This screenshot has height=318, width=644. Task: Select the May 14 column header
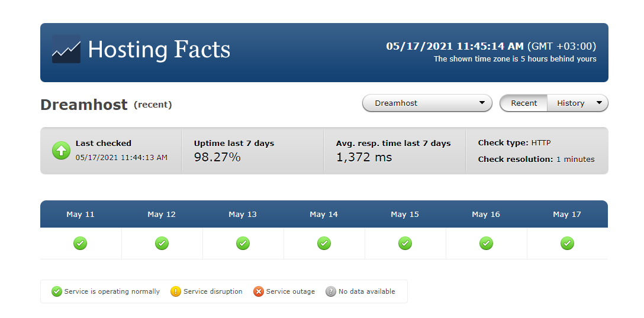tap(324, 214)
